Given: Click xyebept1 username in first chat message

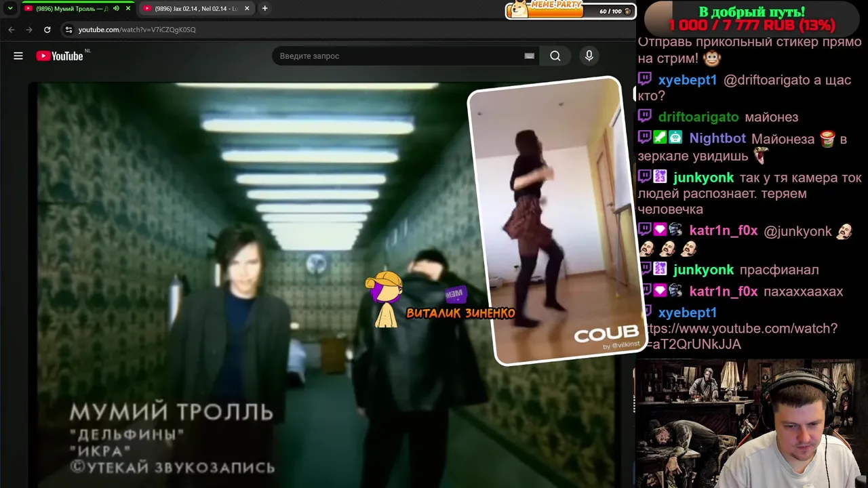Looking at the screenshot, I should 687,80.
